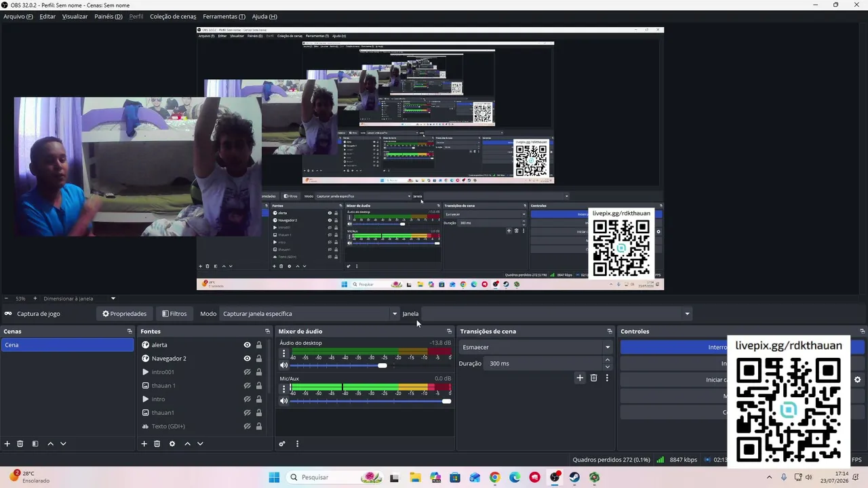Zoom in the preview with plus icon

point(35,298)
